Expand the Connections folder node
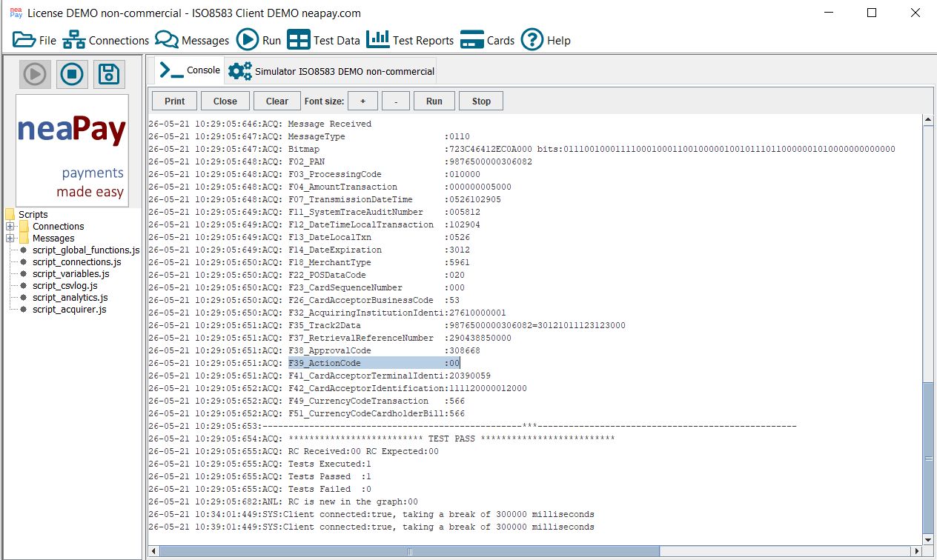The width and height of the screenshot is (937, 560). pos(10,227)
